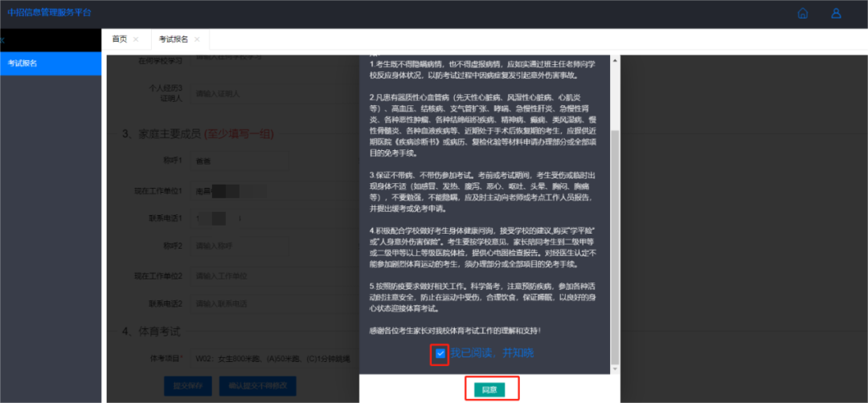Open the 体考项目 dropdown
The image size is (868, 403).
point(274,359)
